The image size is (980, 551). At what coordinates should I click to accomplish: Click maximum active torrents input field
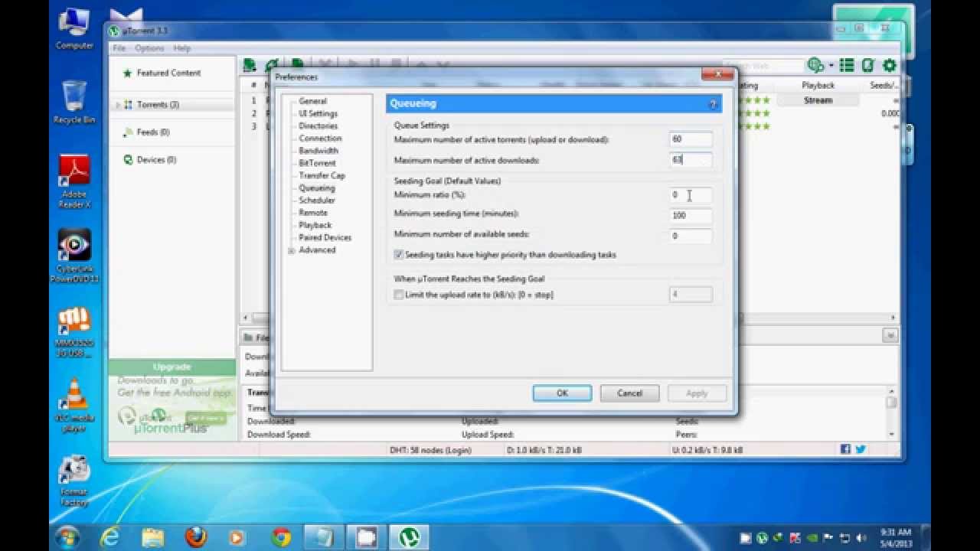coord(691,140)
